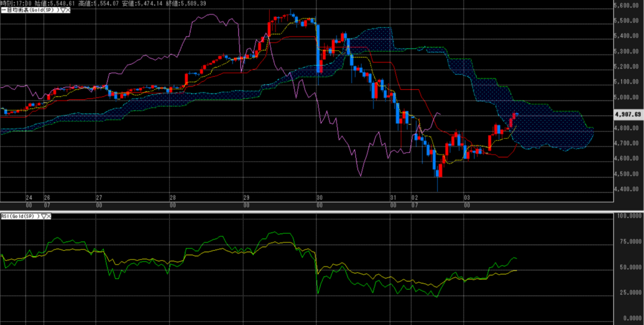The height and width of the screenshot is (325, 644).
Task: Close the 一目均衡表 indicator panel
Action: click(69, 11)
